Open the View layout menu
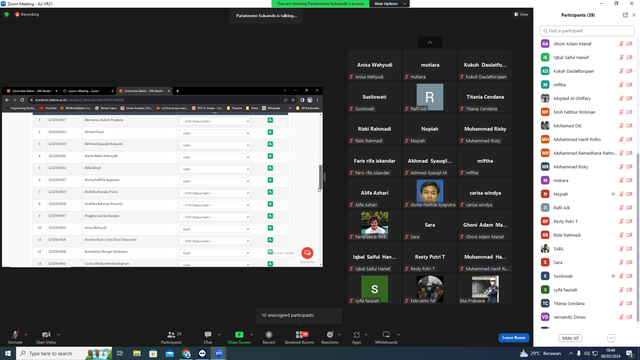640x360 pixels. tap(521, 15)
